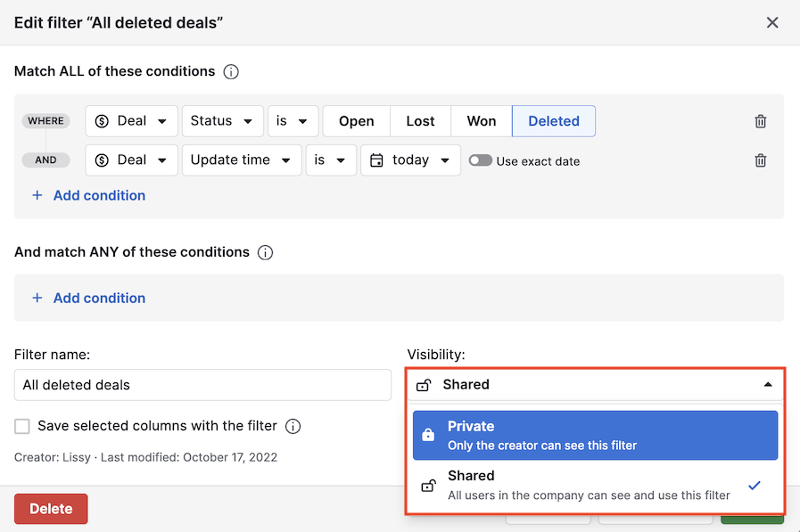Click the padlock icon on the Private option
Image resolution: width=800 pixels, height=532 pixels.
(430, 434)
